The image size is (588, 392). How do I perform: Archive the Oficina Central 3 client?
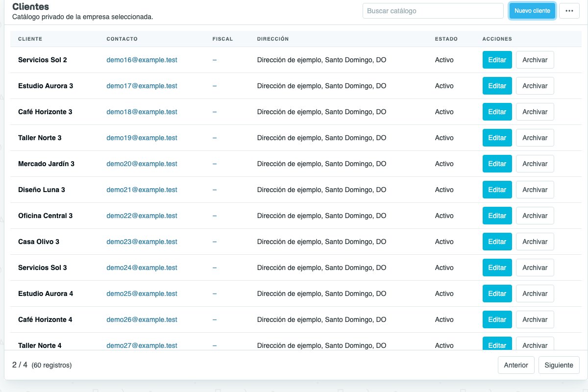tap(535, 216)
